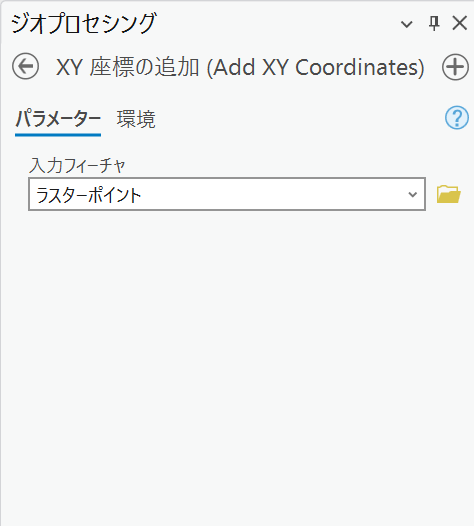Click blank space right of 環境 tab
Image resolution: width=474 pixels, height=526 pixels.
(299, 119)
